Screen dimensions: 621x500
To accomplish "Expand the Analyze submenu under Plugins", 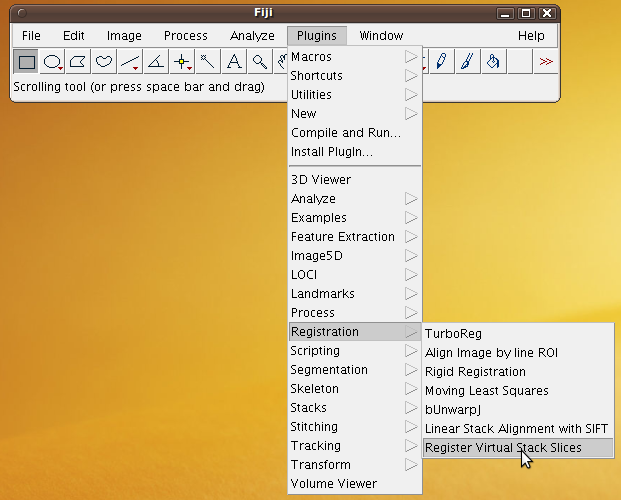I will coord(354,198).
